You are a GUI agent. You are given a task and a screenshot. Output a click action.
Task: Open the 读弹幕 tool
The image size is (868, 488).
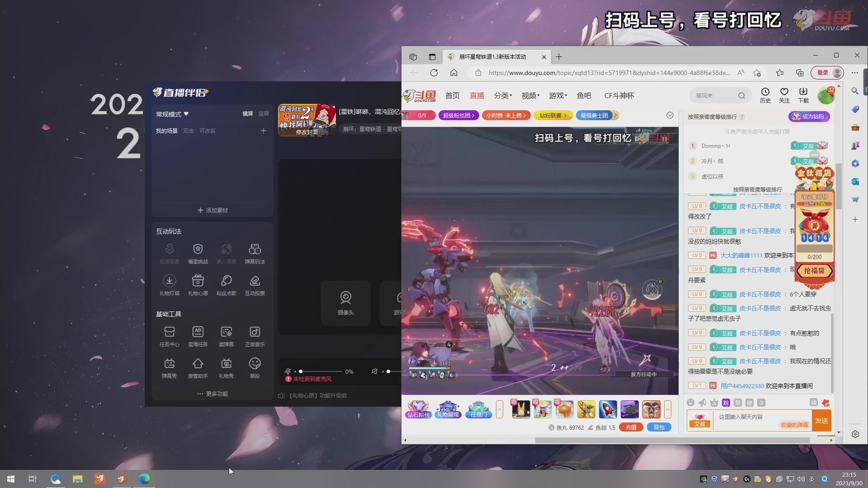pos(226,336)
